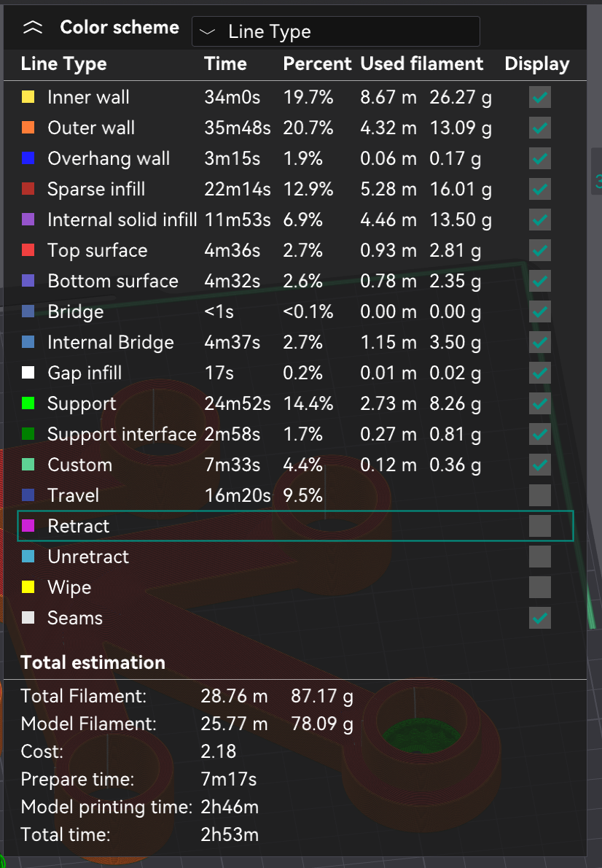This screenshot has height=868, width=602.
Task: Click the purple Internal solid infill swatch
Action: click(29, 219)
